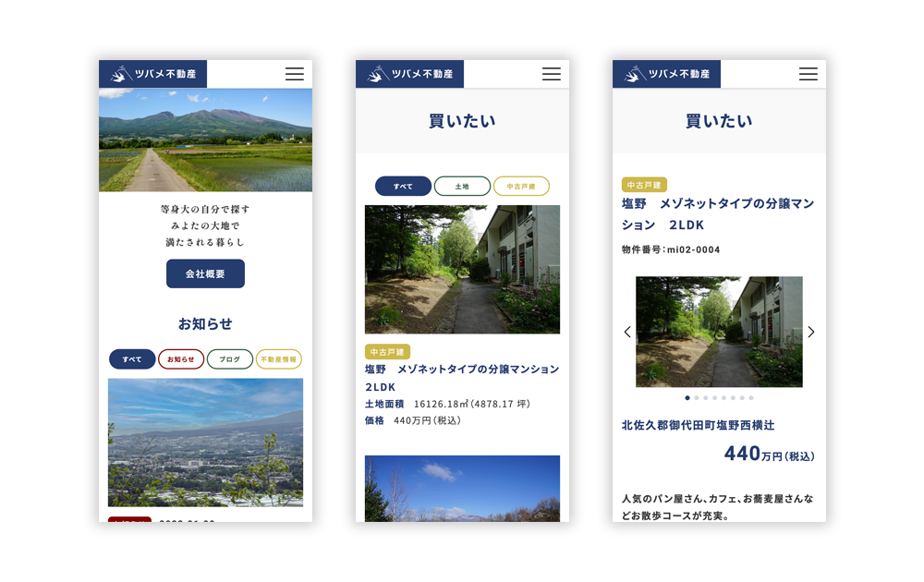924x582 pixels.
Task: Select 不動産情報 filter pill
Action: [x=279, y=358]
